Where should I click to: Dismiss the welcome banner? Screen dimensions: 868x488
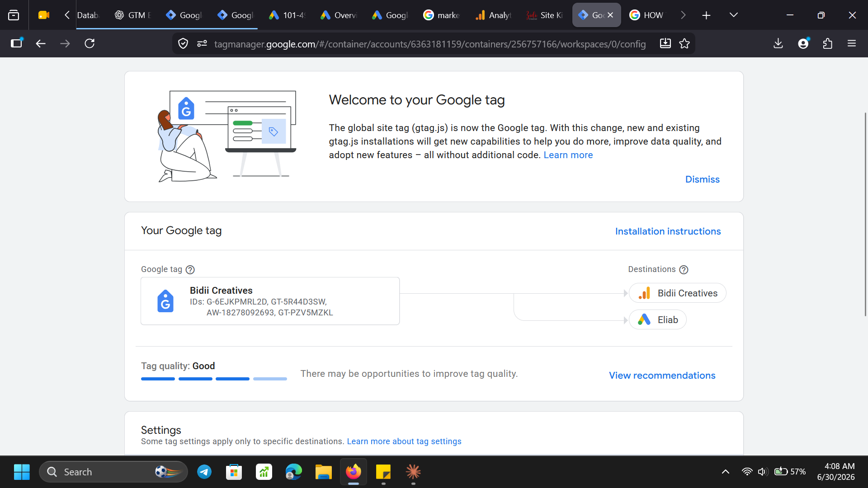point(702,179)
